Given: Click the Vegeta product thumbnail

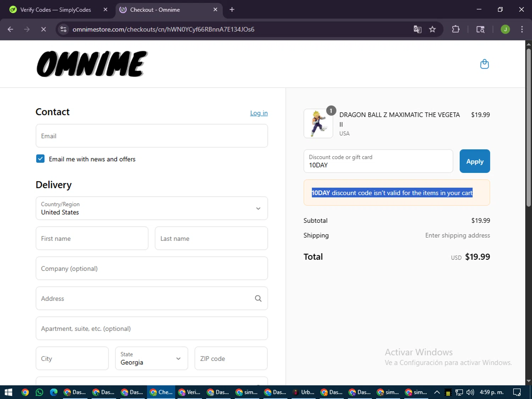Looking at the screenshot, I should (318, 123).
